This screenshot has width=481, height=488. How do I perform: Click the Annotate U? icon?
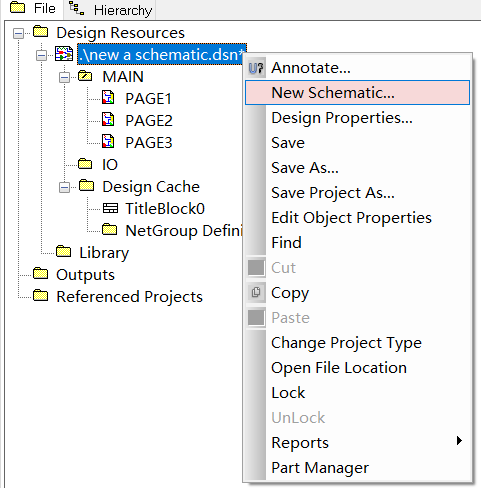tap(256, 68)
